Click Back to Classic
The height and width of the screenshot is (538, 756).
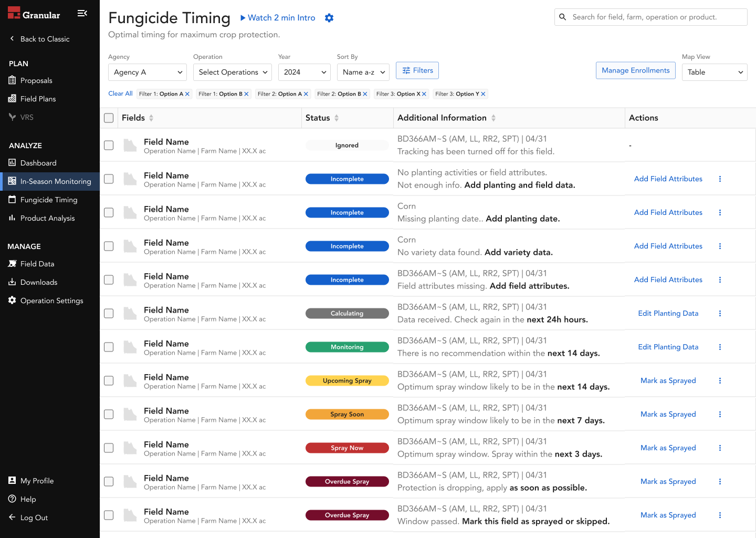(x=40, y=39)
